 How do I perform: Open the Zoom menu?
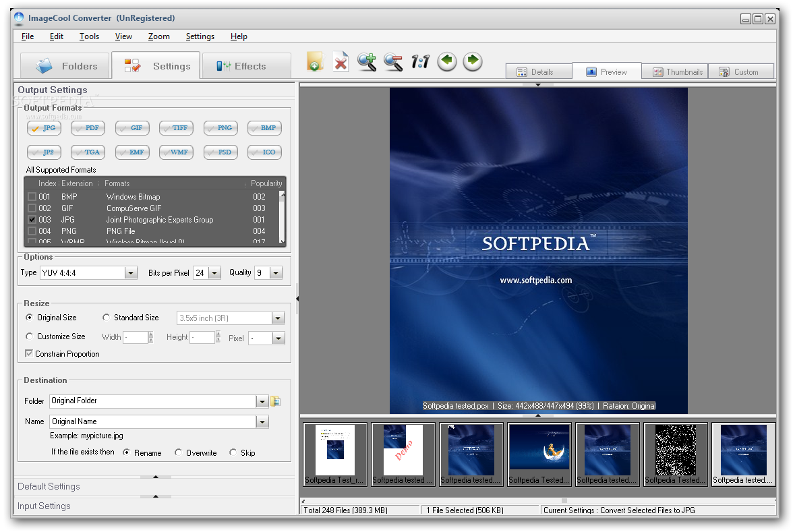click(159, 36)
